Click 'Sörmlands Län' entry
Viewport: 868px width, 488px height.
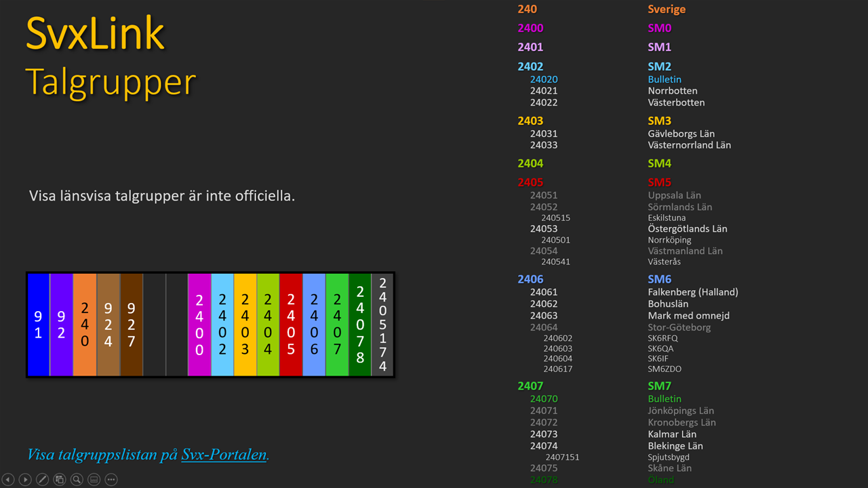tap(679, 207)
